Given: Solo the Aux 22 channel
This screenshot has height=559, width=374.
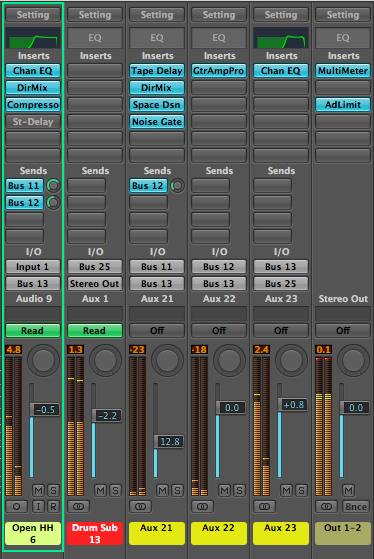Looking at the screenshot, I should (239, 491).
